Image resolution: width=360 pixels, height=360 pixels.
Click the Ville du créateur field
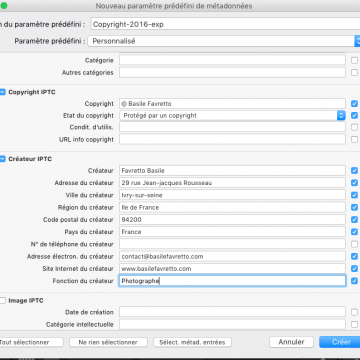tap(232, 195)
